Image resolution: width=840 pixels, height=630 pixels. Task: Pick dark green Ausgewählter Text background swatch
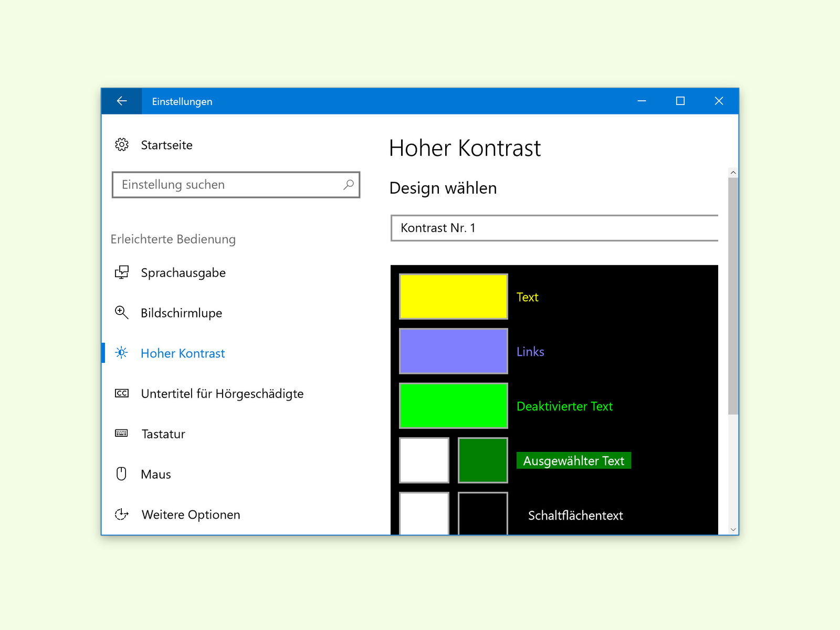[483, 460]
